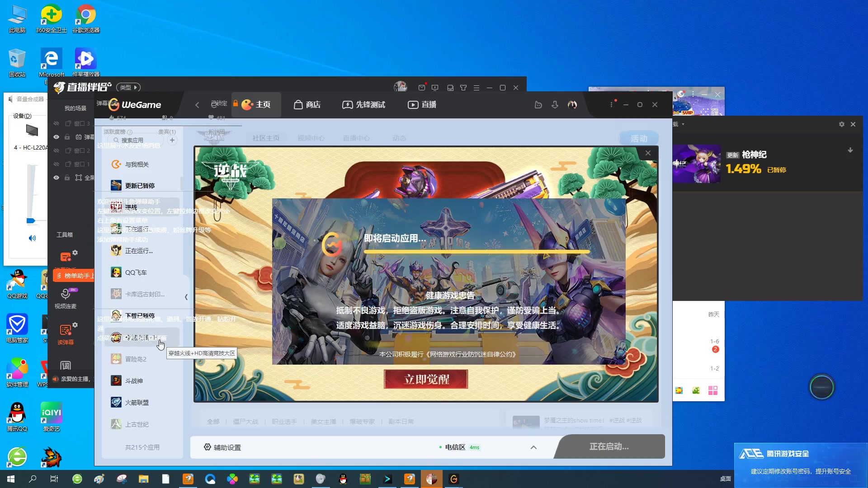Click the WeGame assistant face icon
The width and height of the screenshot is (868, 488).
(538, 105)
